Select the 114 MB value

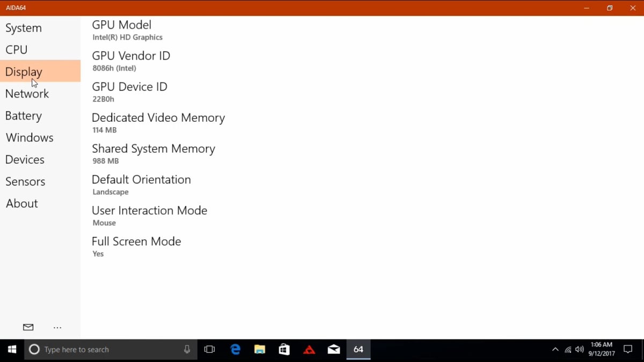click(104, 130)
